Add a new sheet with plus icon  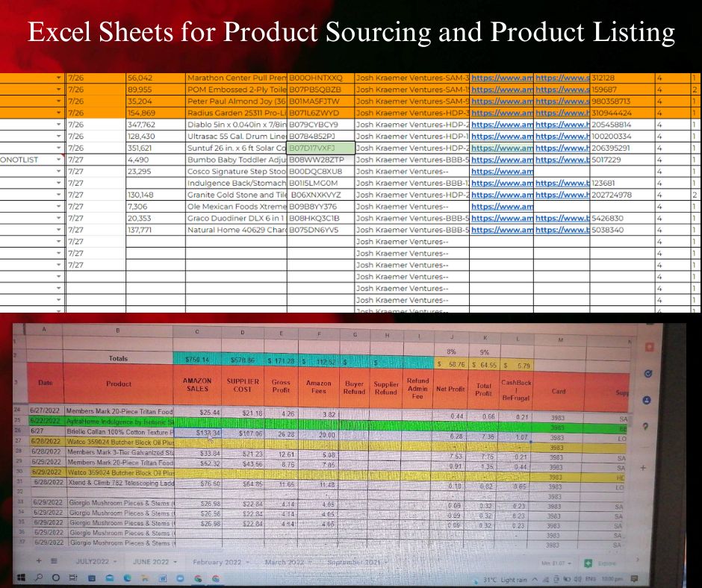39,560
